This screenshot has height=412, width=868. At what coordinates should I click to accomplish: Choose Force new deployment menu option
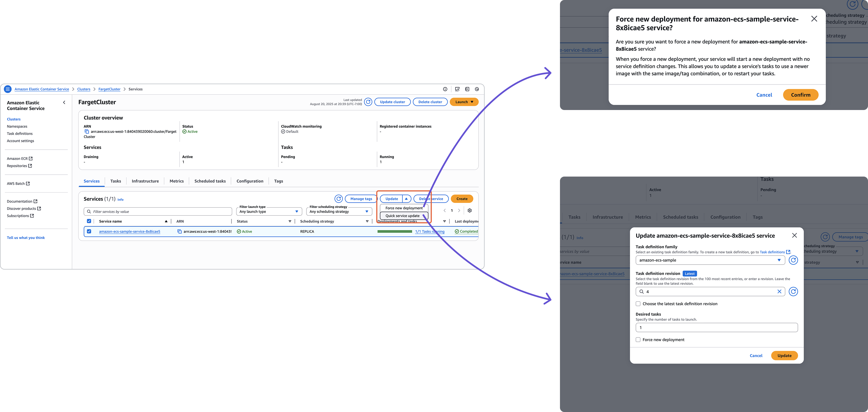click(404, 208)
